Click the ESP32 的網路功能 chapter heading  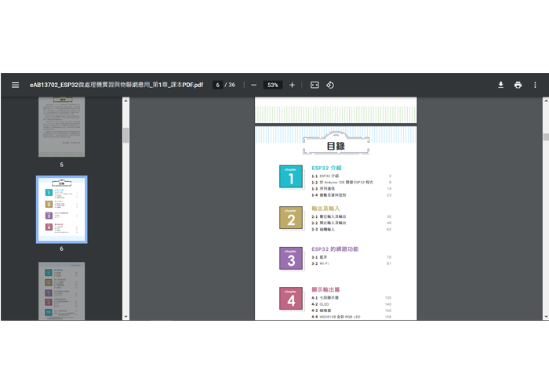(335, 249)
